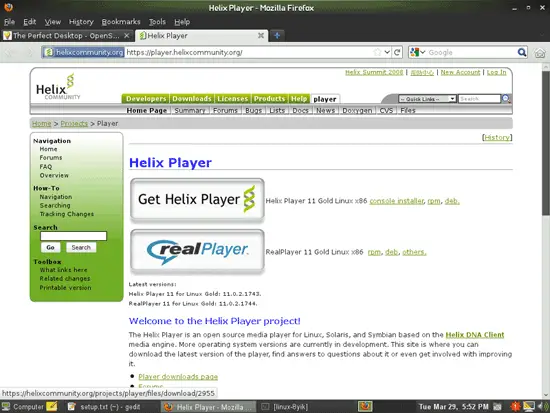This screenshot has width=550, height=413.
Task: Click the bookmark star icon in address bar
Action: [377, 52]
